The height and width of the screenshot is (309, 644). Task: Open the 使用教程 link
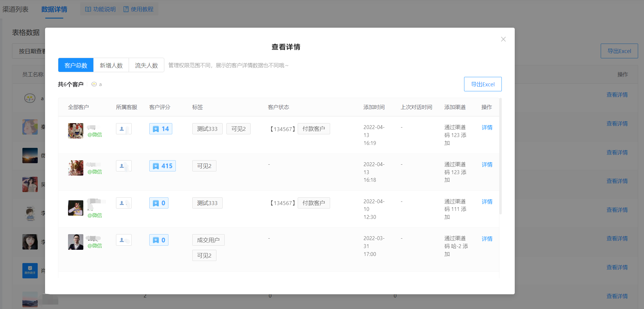point(138,9)
